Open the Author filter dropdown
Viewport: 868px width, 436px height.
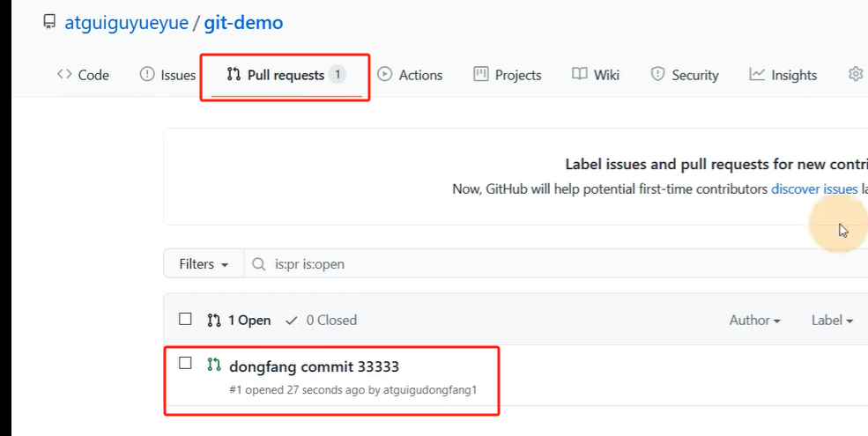(x=755, y=321)
